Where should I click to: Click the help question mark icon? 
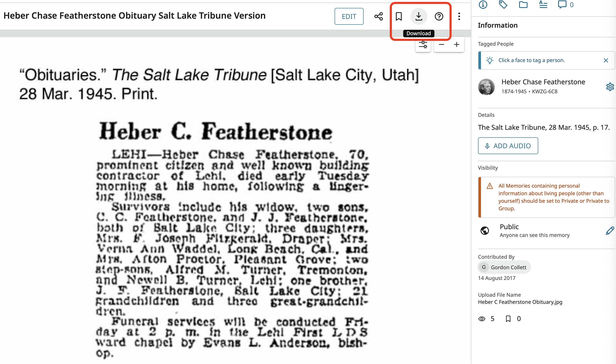[439, 16]
